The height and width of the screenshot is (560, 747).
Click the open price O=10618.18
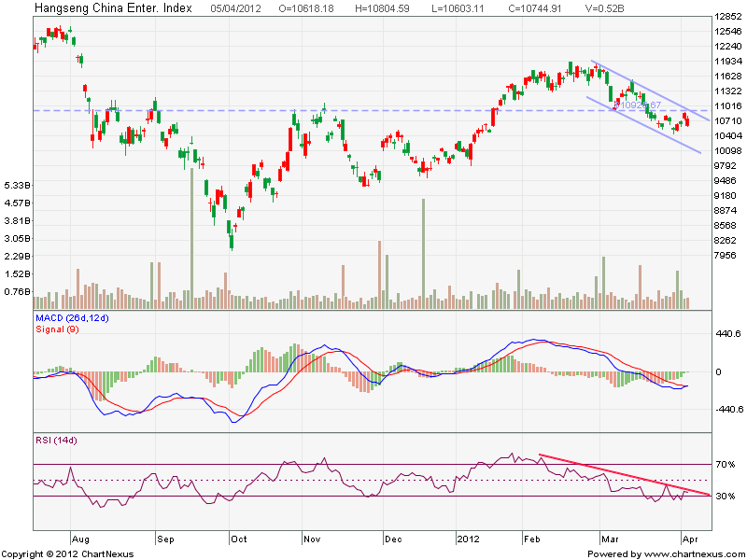(305, 8)
